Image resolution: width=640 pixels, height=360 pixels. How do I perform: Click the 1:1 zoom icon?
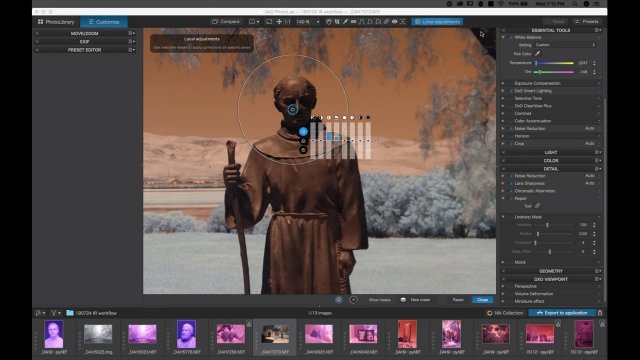pyautogui.click(x=288, y=22)
